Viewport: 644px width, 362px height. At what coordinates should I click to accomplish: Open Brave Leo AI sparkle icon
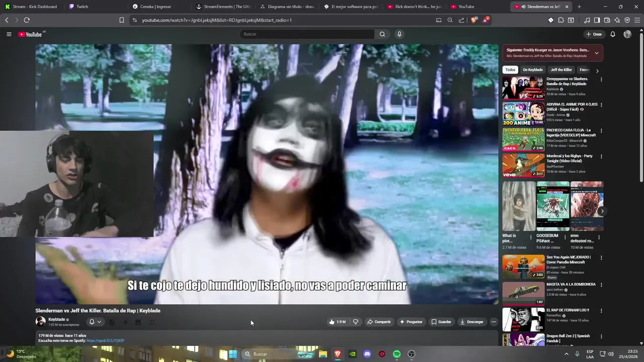coord(617,20)
